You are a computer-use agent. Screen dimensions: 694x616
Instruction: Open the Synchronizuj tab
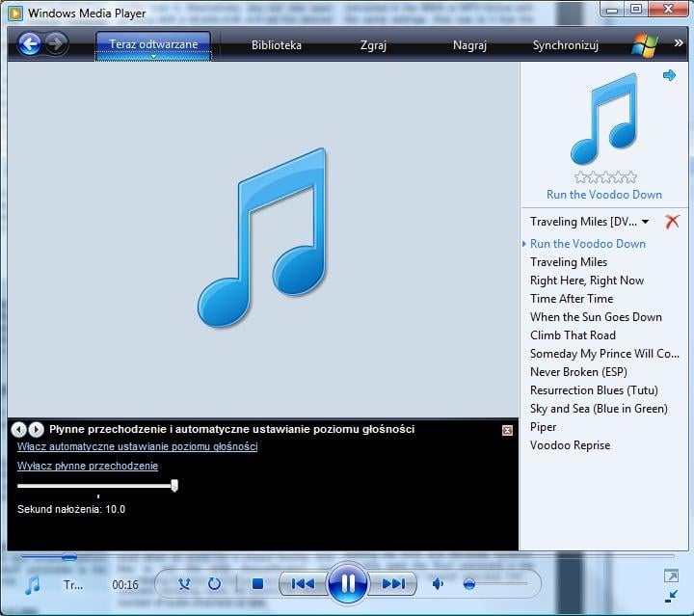[x=565, y=45]
